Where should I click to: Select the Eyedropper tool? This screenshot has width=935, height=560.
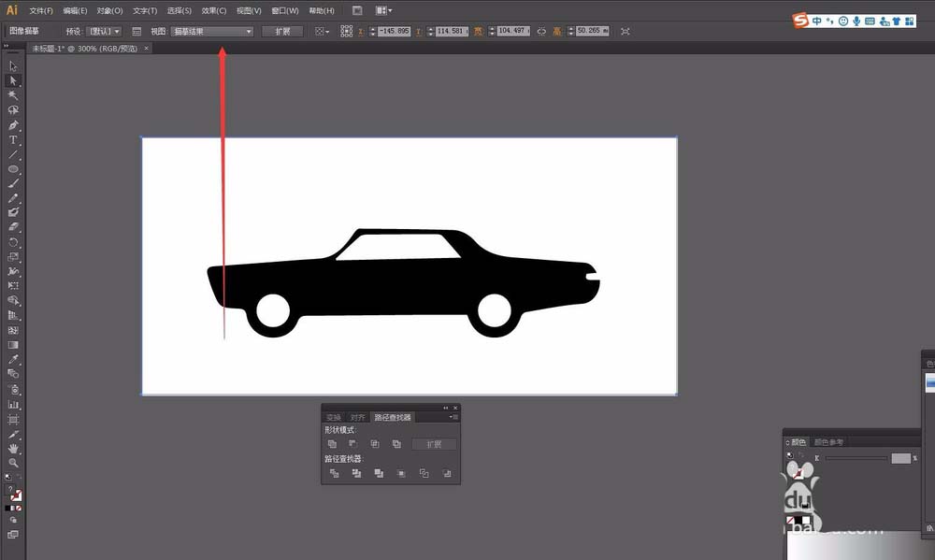pyautogui.click(x=13, y=359)
